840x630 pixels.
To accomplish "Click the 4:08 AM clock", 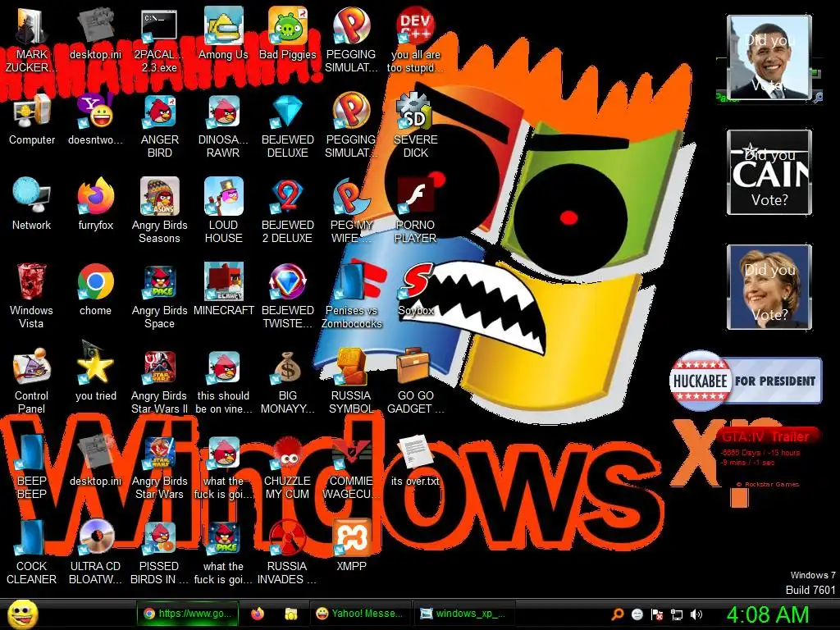I will pos(768,614).
